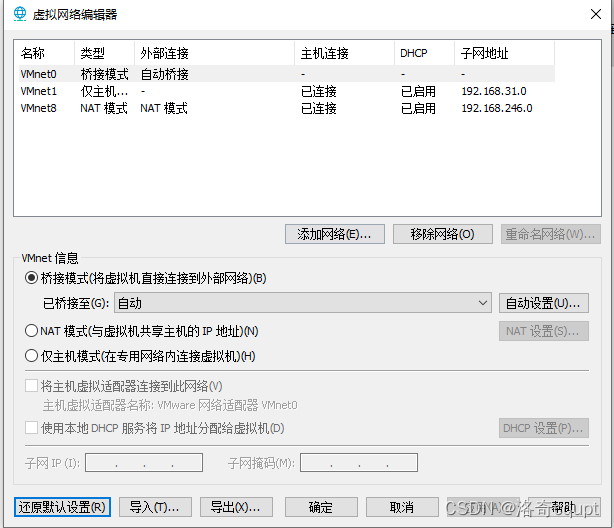The image size is (614, 528).
Task: Open 自动设置(U)... dialog
Action: [544, 303]
